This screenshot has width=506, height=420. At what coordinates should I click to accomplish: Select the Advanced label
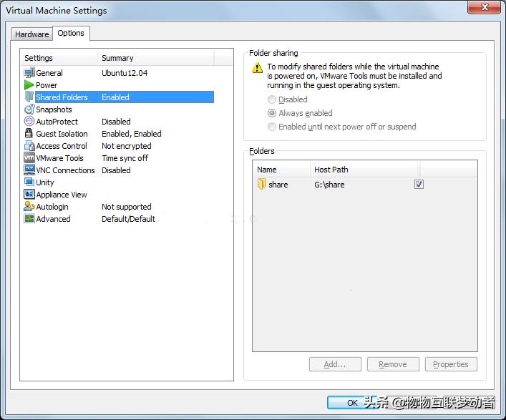coord(53,219)
